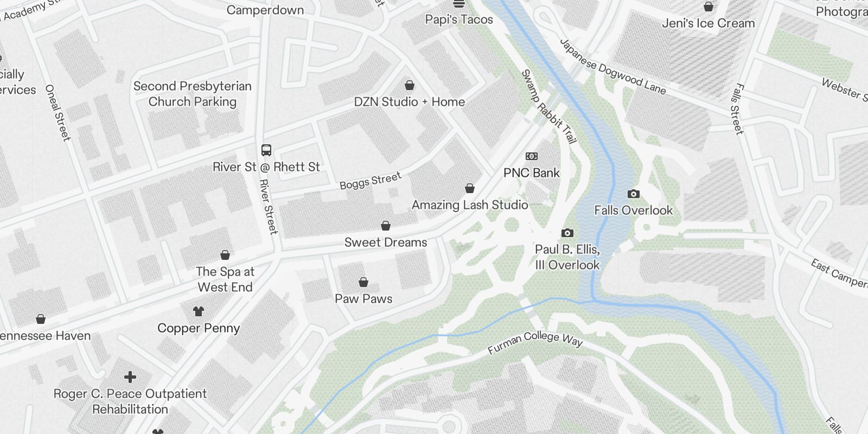Click the DZN Studio + Home shop icon
The image size is (868, 434).
pos(410,85)
